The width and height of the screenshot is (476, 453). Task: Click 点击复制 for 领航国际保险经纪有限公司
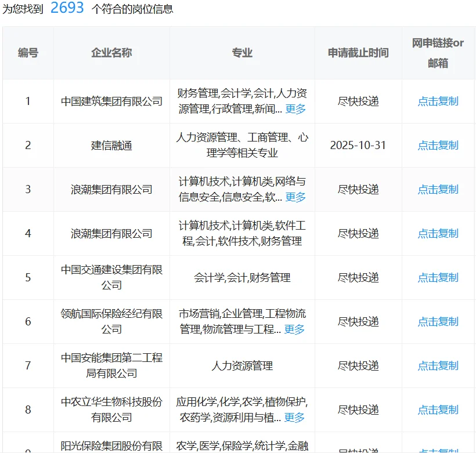(x=438, y=321)
